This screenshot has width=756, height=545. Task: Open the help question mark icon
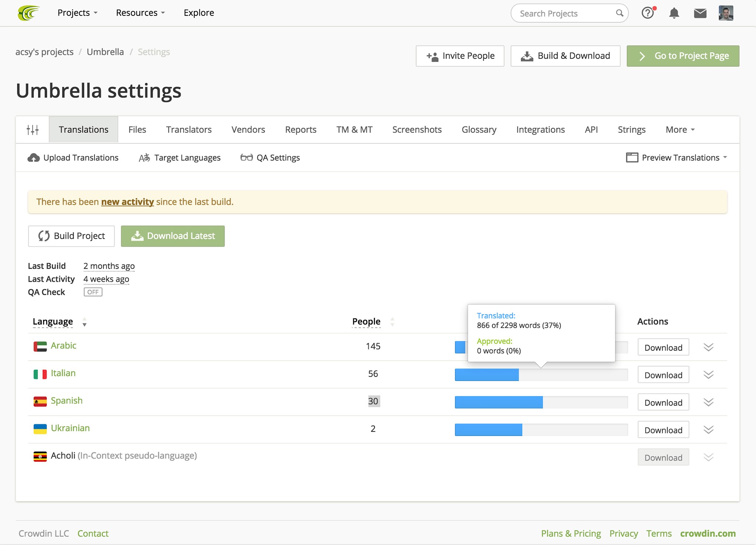click(x=648, y=13)
